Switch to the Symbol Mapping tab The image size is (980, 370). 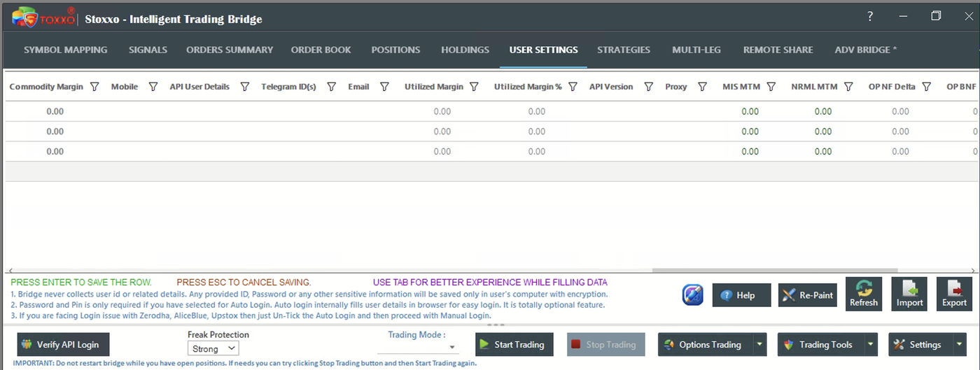tap(66, 50)
